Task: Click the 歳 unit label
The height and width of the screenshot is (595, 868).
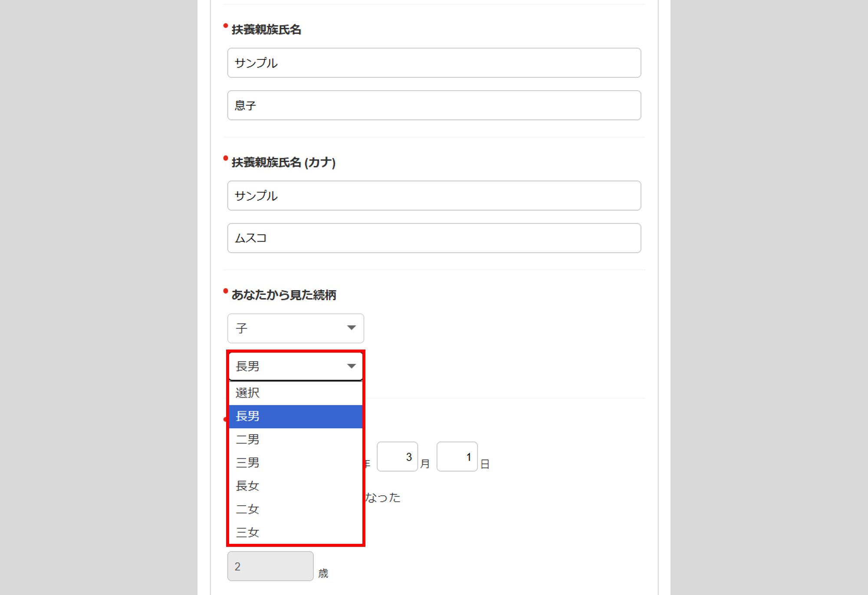Action: 323,573
